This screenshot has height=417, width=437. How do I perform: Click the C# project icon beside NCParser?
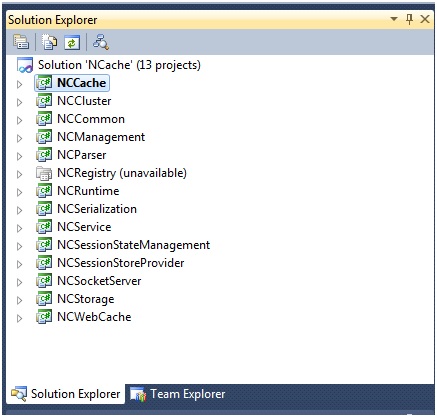pyautogui.click(x=44, y=154)
